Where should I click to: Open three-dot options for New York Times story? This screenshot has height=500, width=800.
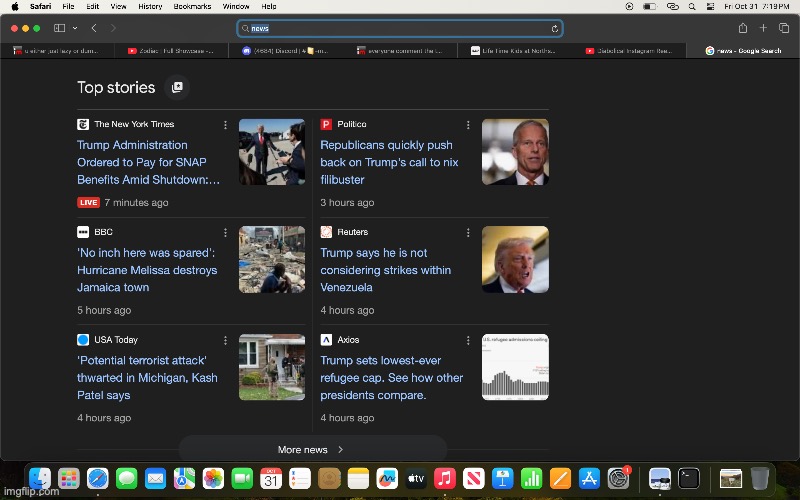[x=225, y=125]
